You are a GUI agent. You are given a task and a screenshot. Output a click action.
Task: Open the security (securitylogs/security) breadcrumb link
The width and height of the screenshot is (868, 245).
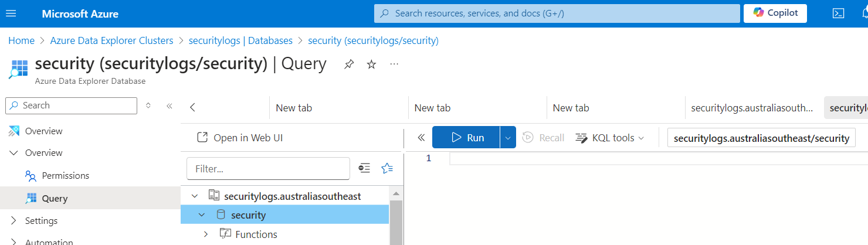[373, 40]
